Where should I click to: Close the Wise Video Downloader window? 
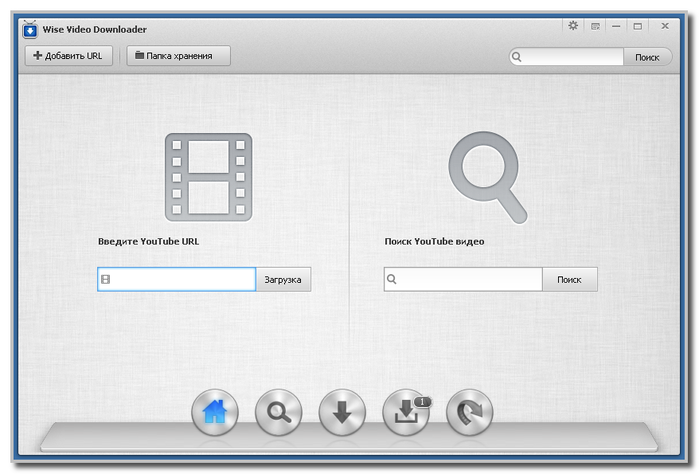pos(665,26)
